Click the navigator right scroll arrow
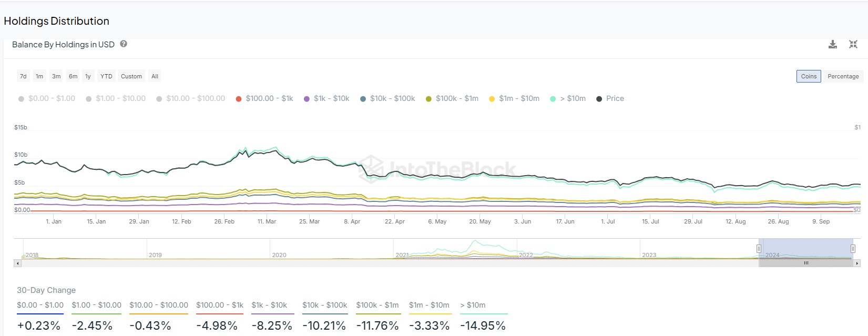 pos(857,263)
